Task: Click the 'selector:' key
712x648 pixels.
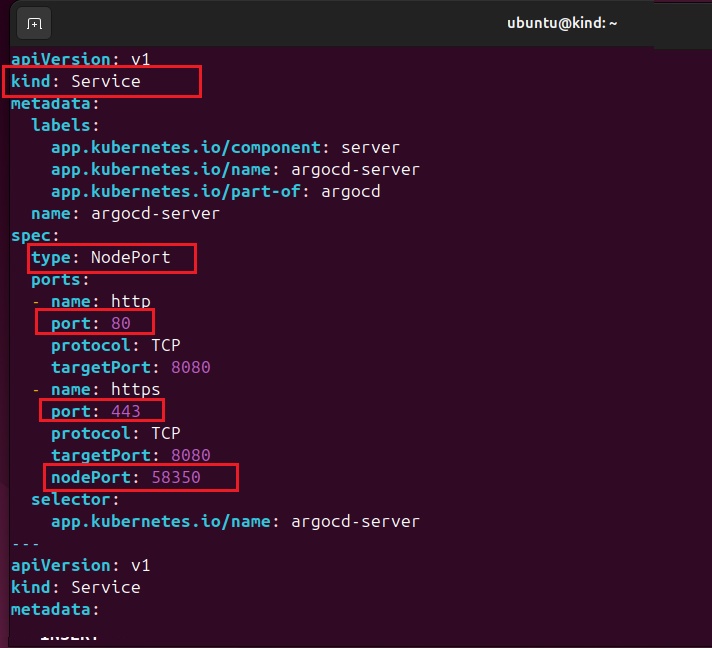Action: click(75, 499)
